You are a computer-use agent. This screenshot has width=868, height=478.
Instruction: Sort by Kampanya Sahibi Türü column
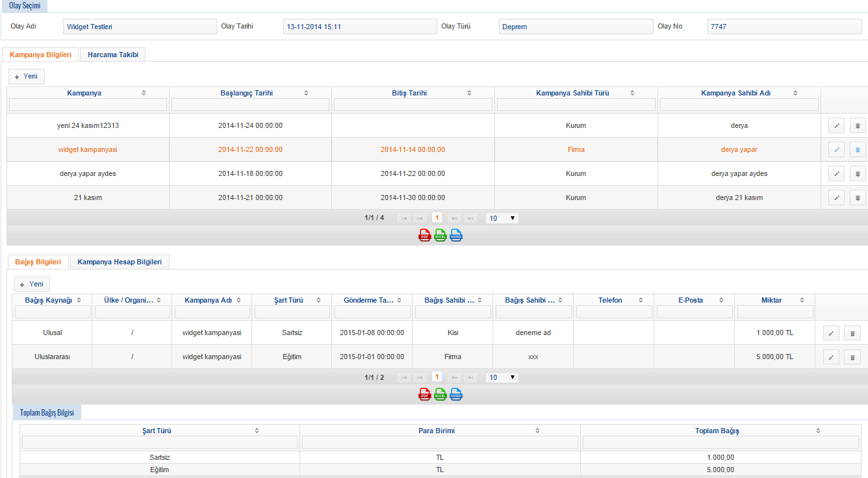[632, 94]
